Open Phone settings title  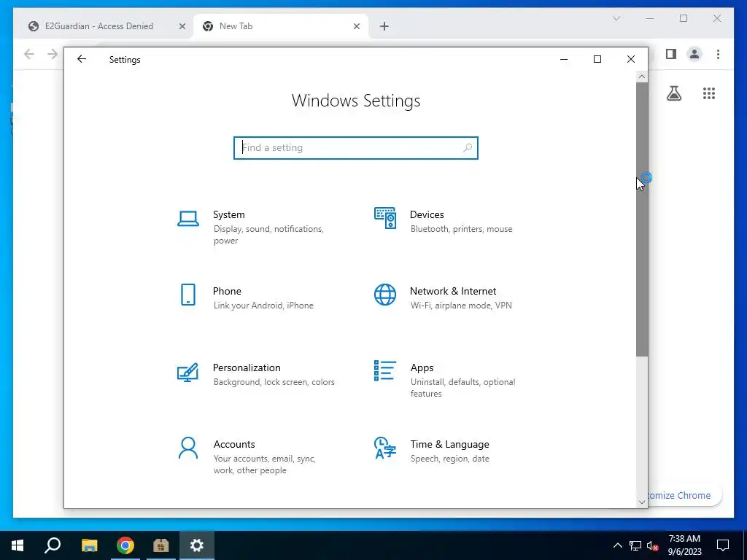point(227,291)
